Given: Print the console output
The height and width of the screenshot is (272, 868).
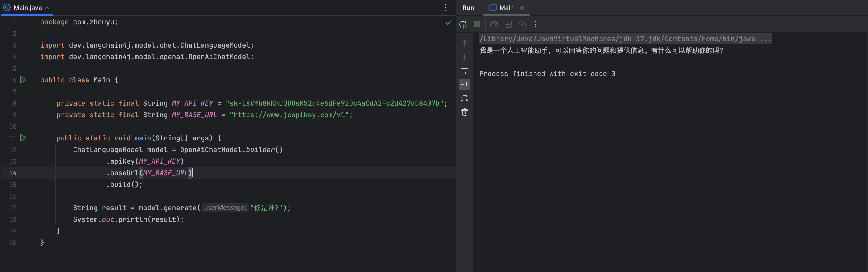Looking at the screenshot, I should point(465,99).
